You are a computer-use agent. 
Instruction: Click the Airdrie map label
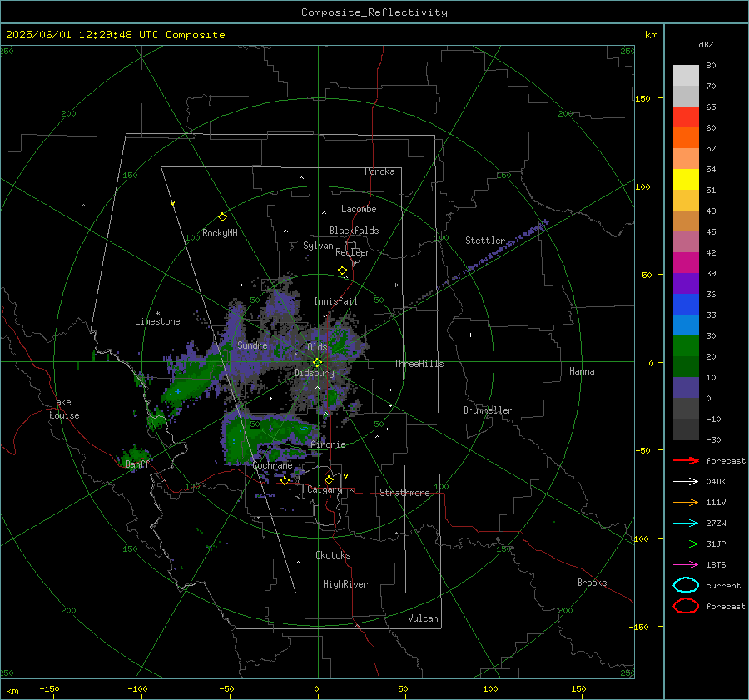click(328, 444)
